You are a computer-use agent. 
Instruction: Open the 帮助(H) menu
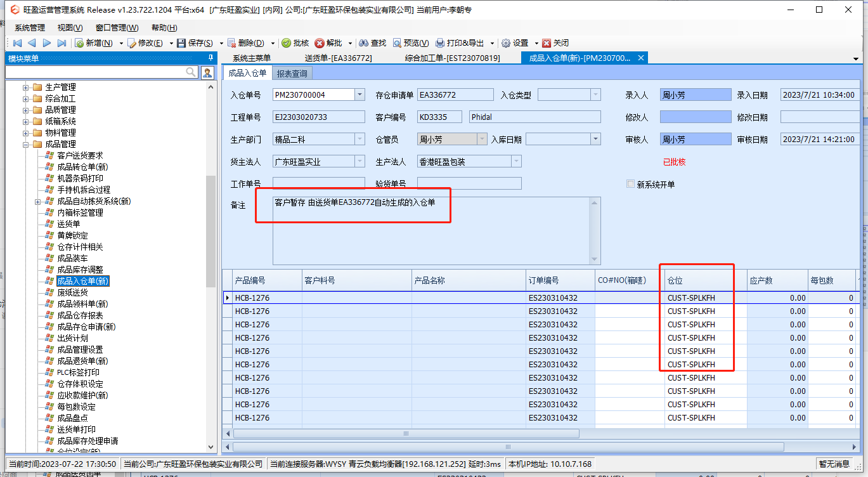[164, 28]
